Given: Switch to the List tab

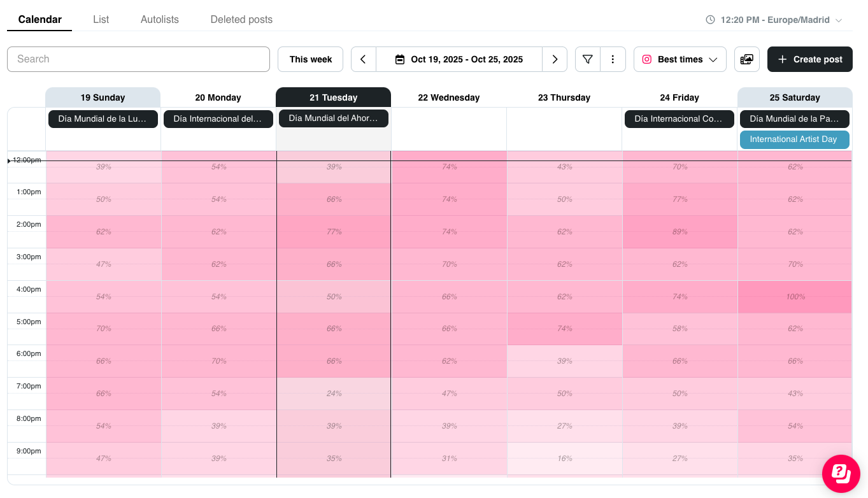Looking at the screenshot, I should point(101,19).
